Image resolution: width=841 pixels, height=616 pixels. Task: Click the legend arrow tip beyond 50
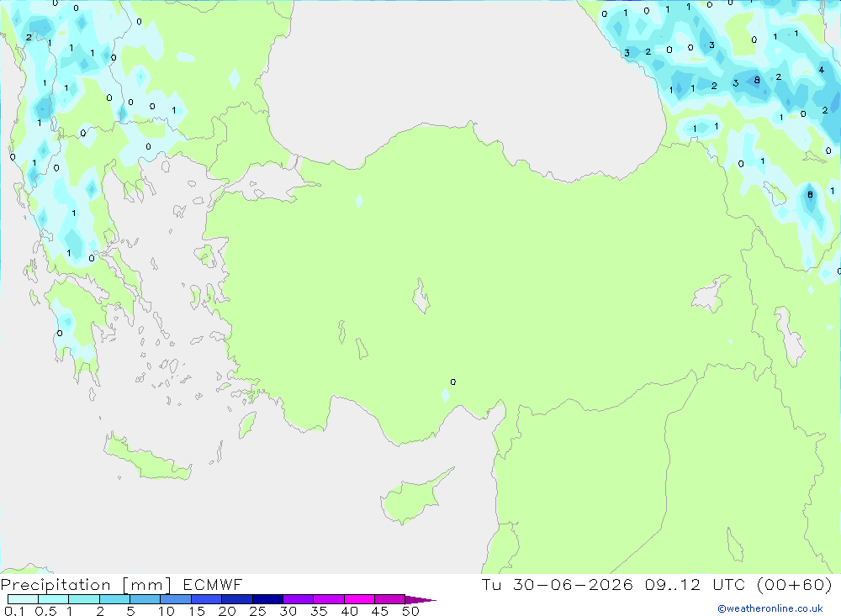pos(421,599)
